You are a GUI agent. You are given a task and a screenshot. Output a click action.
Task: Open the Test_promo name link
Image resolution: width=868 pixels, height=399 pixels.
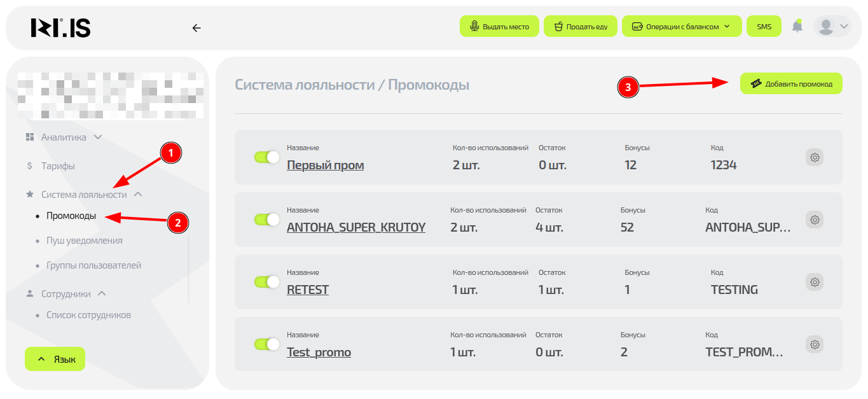pyautogui.click(x=319, y=352)
